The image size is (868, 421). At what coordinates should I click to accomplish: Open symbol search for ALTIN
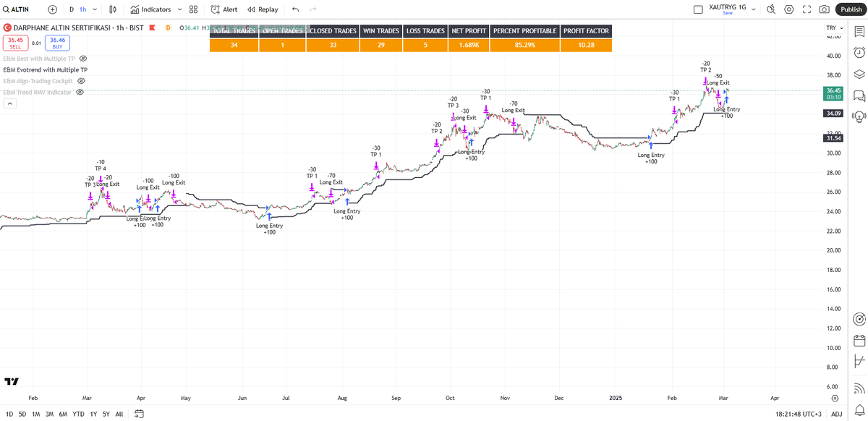(x=17, y=9)
